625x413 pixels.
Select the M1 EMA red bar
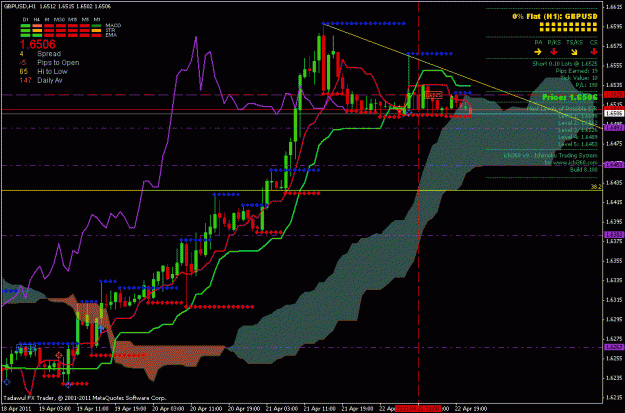tap(96, 35)
